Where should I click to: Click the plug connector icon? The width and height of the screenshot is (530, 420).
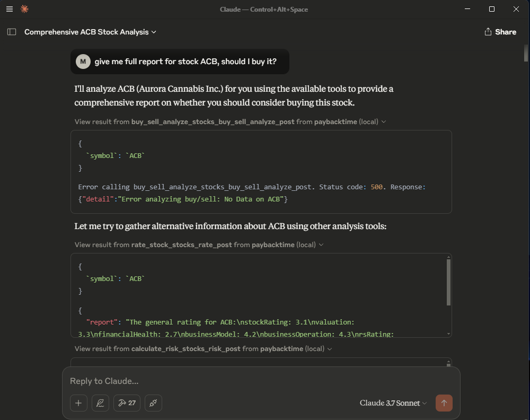coord(153,403)
